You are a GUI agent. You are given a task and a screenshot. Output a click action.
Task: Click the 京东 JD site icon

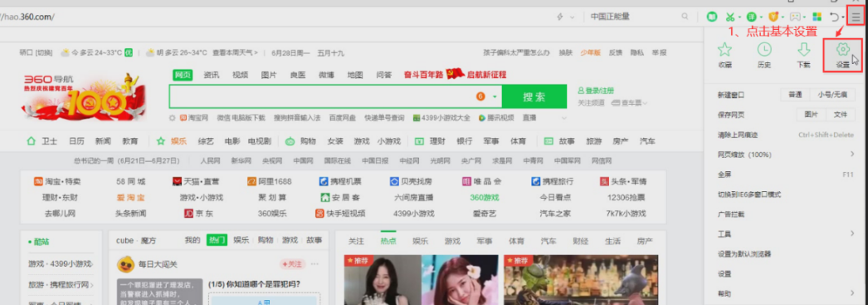click(188, 214)
